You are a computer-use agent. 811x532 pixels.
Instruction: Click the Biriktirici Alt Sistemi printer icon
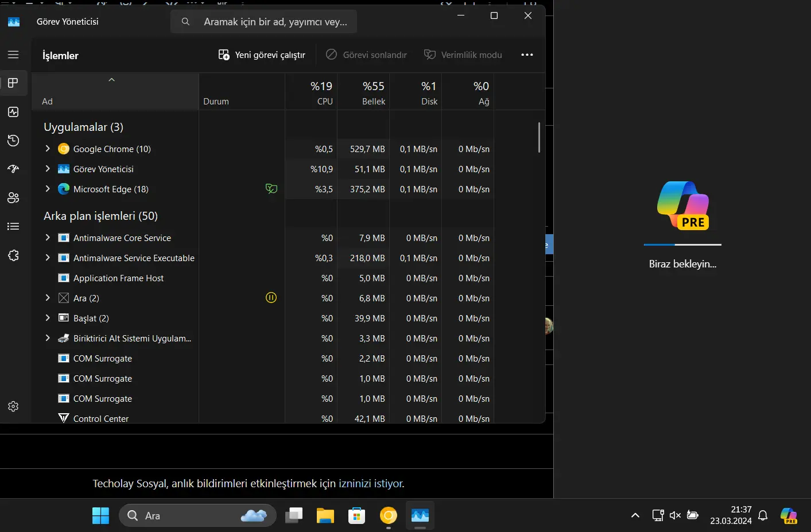(x=64, y=338)
